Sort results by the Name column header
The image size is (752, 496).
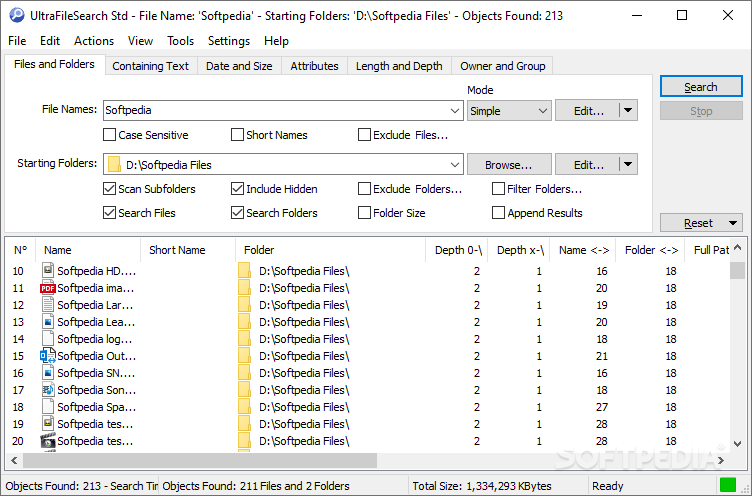point(88,250)
